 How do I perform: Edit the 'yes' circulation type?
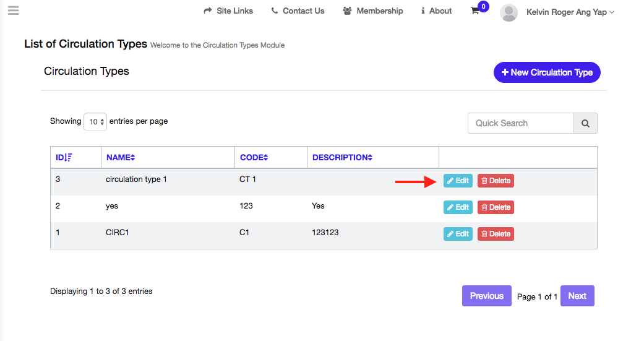click(x=458, y=207)
